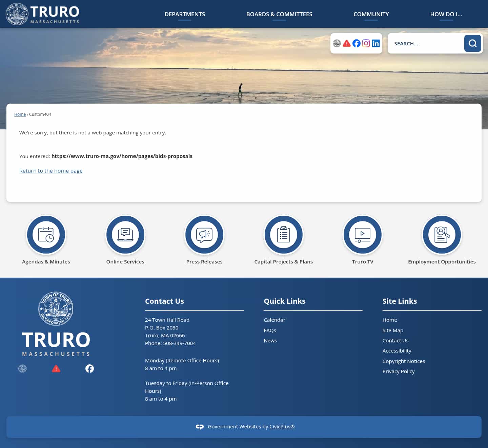Image resolution: width=488 pixels, height=448 pixels.
Task: Open the Departments menu
Action: click(x=185, y=14)
